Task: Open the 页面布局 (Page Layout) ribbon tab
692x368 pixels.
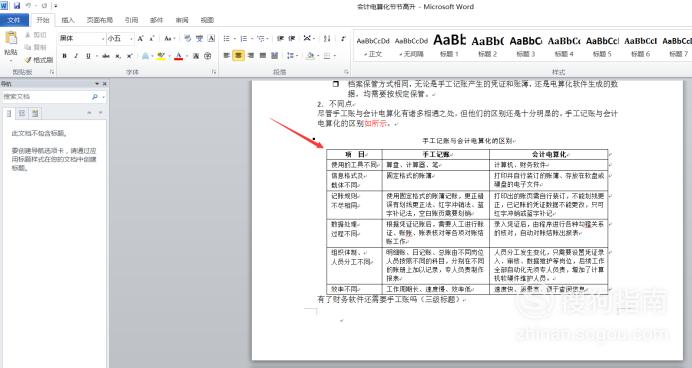Action: coord(99,20)
